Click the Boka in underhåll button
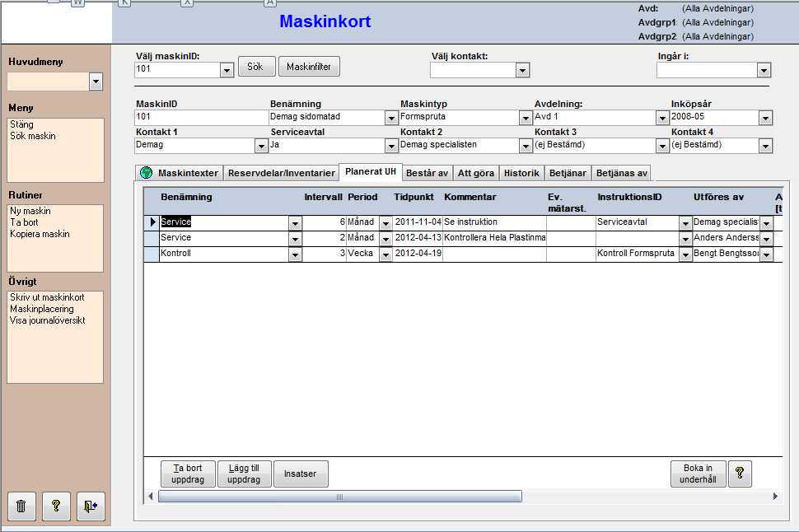Screen dimensions: 799x532 [698, 474]
